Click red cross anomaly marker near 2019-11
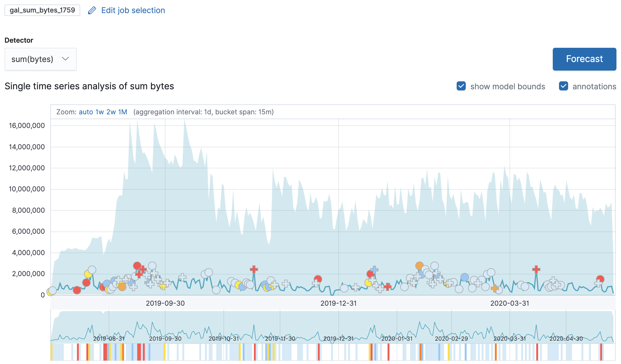621x364 pixels. tap(254, 269)
